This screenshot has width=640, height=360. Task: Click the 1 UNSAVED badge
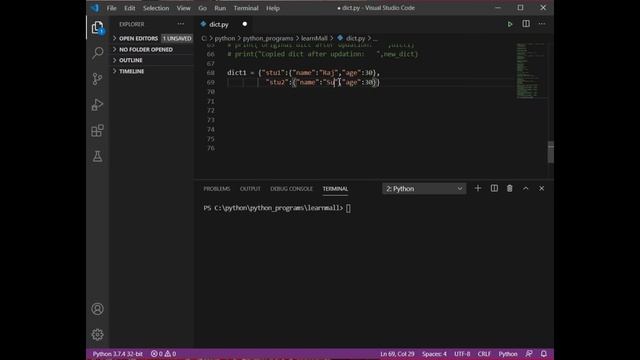(177, 38)
